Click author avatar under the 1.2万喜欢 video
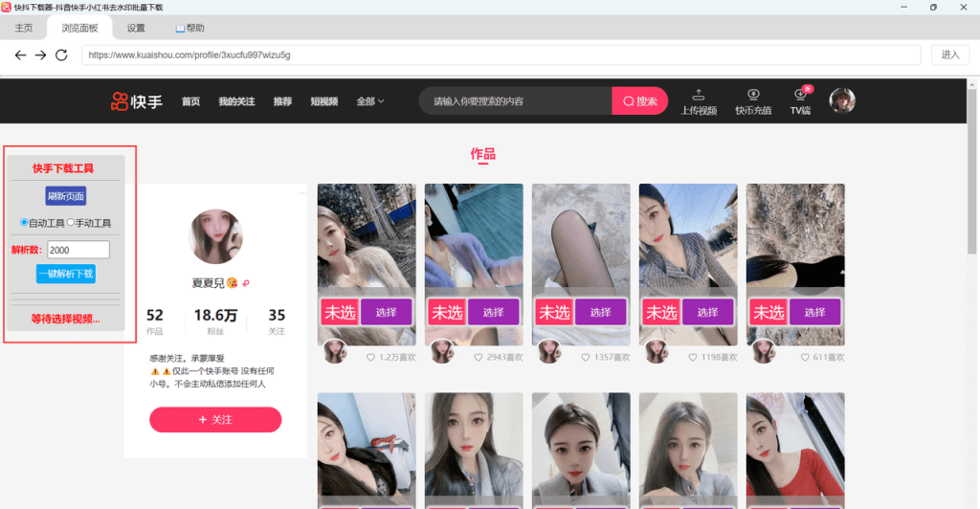980x509 pixels. pos(335,352)
